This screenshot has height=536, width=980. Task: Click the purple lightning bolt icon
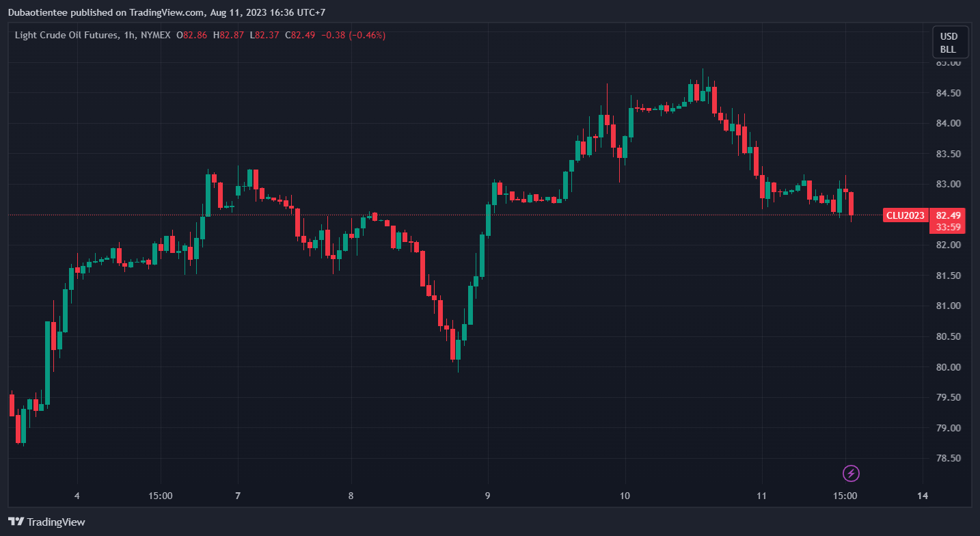point(851,472)
